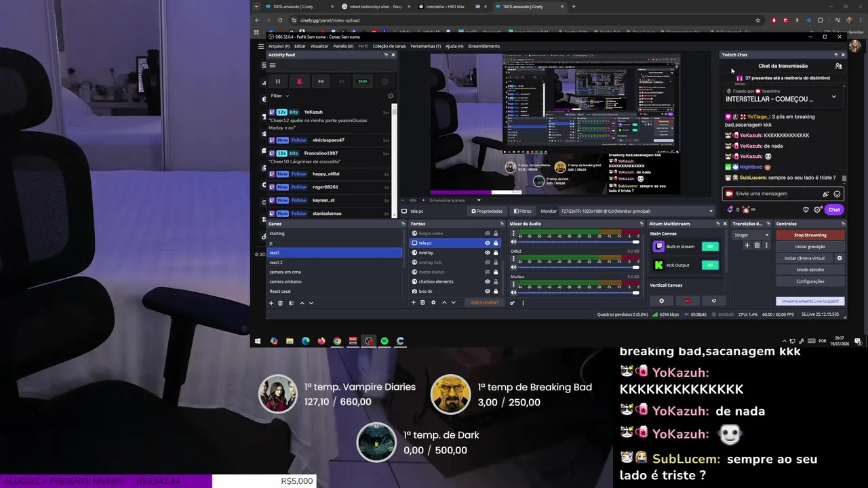Screen dimensions: 868x488
Task: Open source properties gear in Fontes
Action: tap(433, 303)
